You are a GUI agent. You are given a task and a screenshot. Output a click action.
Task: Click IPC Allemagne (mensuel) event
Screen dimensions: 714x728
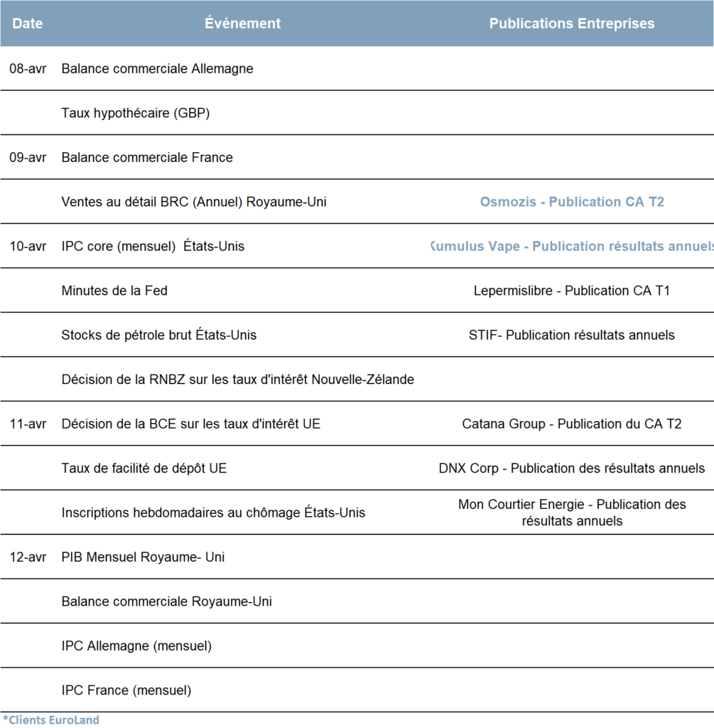[136, 646]
